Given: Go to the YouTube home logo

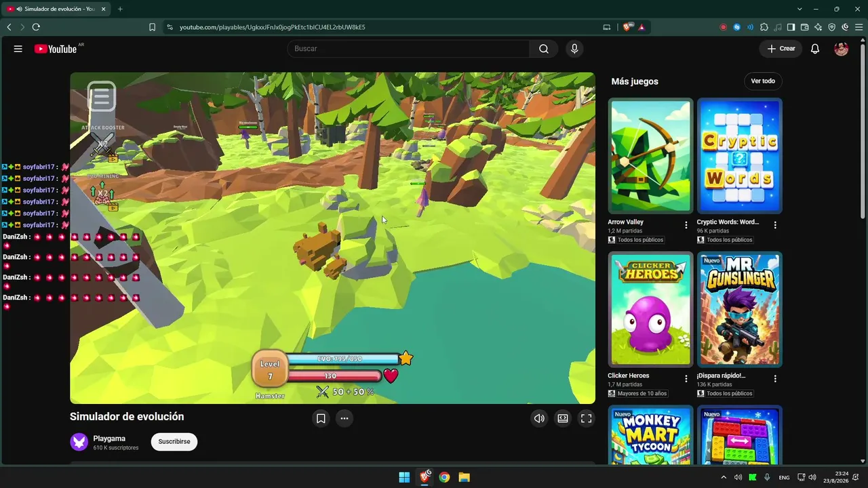Looking at the screenshot, I should (56, 49).
